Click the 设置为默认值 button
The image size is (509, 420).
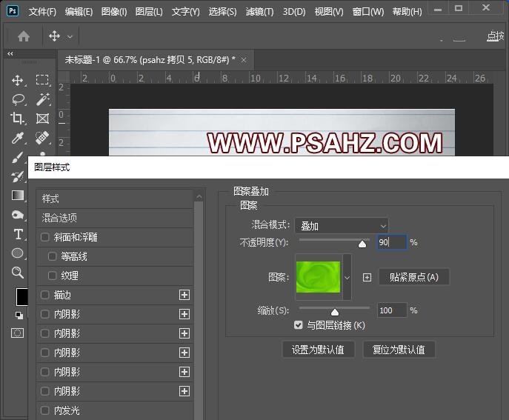(x=318, y=350)
